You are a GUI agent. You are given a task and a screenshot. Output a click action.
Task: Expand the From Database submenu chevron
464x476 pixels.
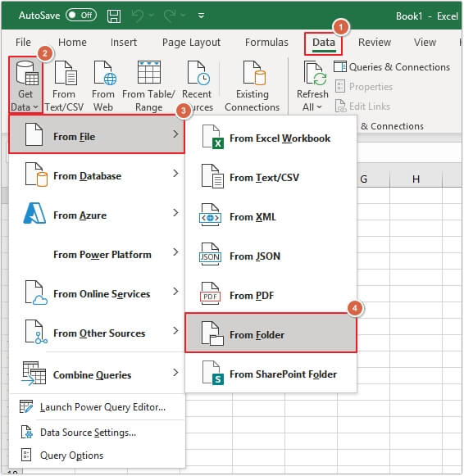coord(175,174)
